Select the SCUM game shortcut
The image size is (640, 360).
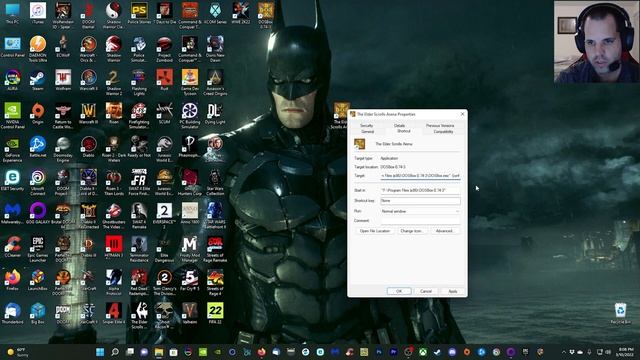(x=164, y=113)
